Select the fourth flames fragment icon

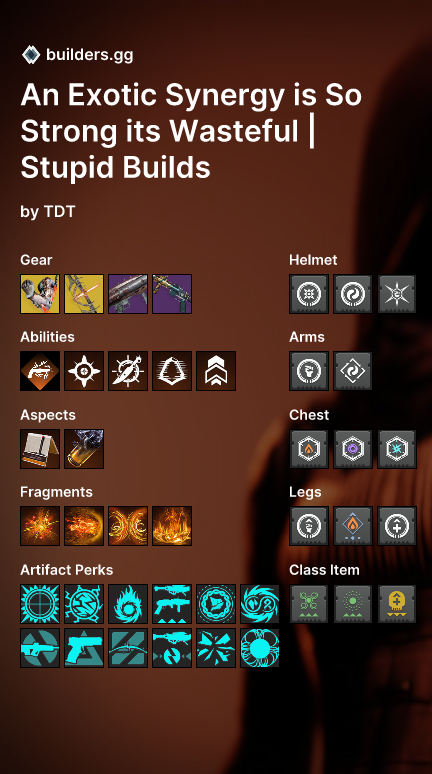(x=172, y=526)
